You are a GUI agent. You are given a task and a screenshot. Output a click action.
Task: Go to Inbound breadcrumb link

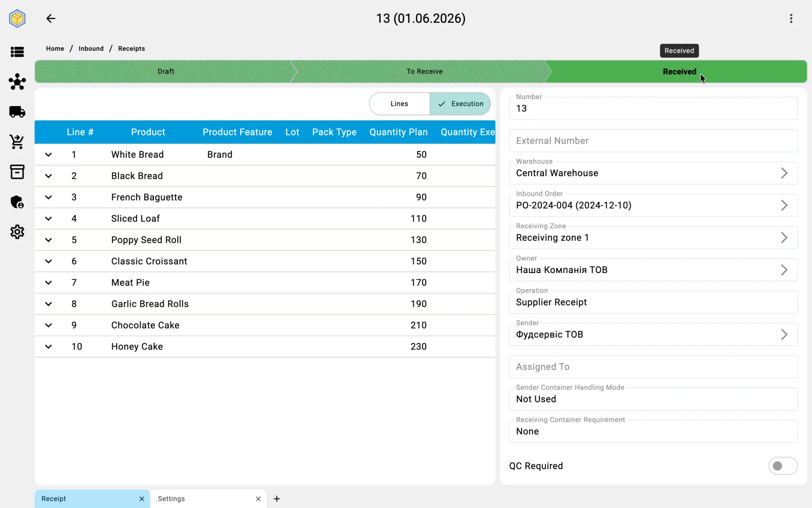pyautogui.click(x=91, y=49)
